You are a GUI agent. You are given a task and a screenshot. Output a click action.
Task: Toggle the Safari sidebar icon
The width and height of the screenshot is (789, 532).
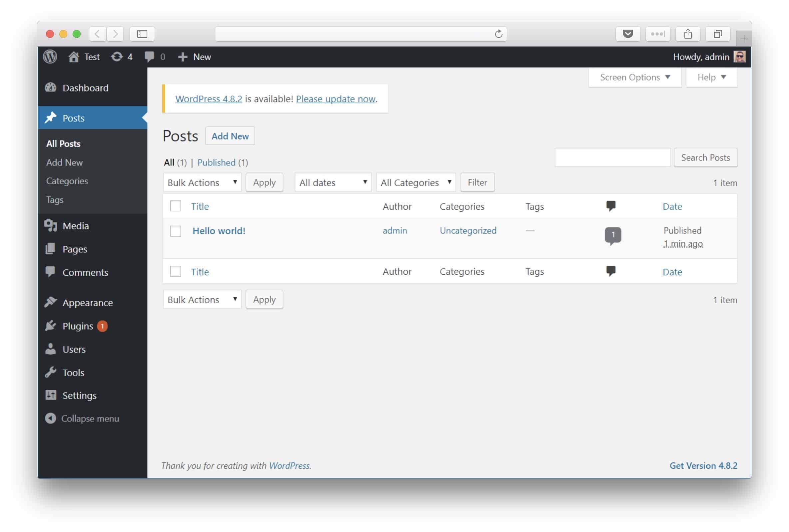142,34
